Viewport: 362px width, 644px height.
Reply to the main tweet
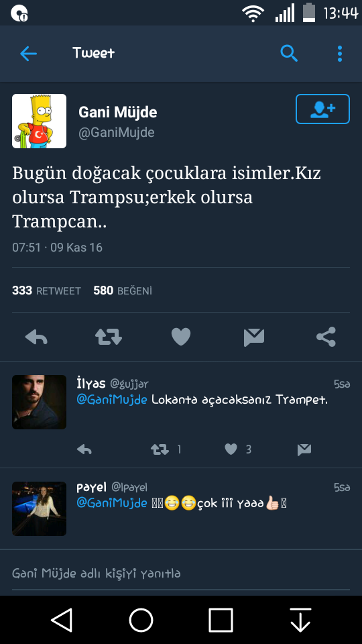(36, 337)
